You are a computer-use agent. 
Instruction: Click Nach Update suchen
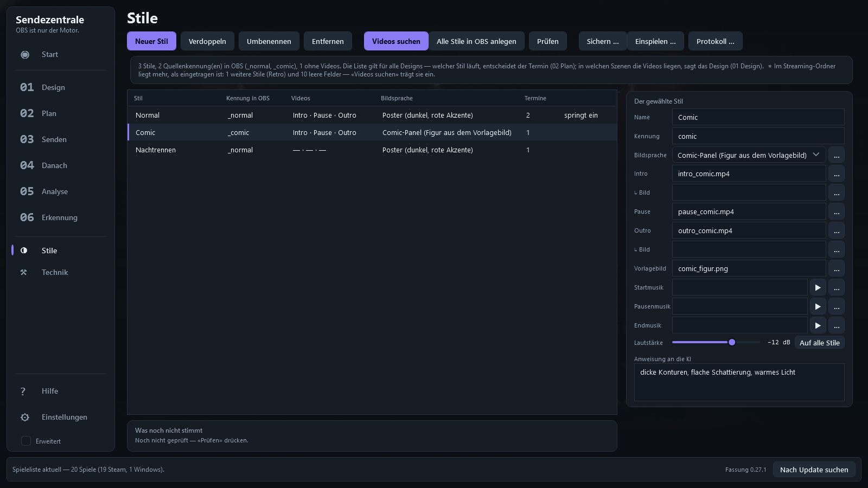pos(814,470)
